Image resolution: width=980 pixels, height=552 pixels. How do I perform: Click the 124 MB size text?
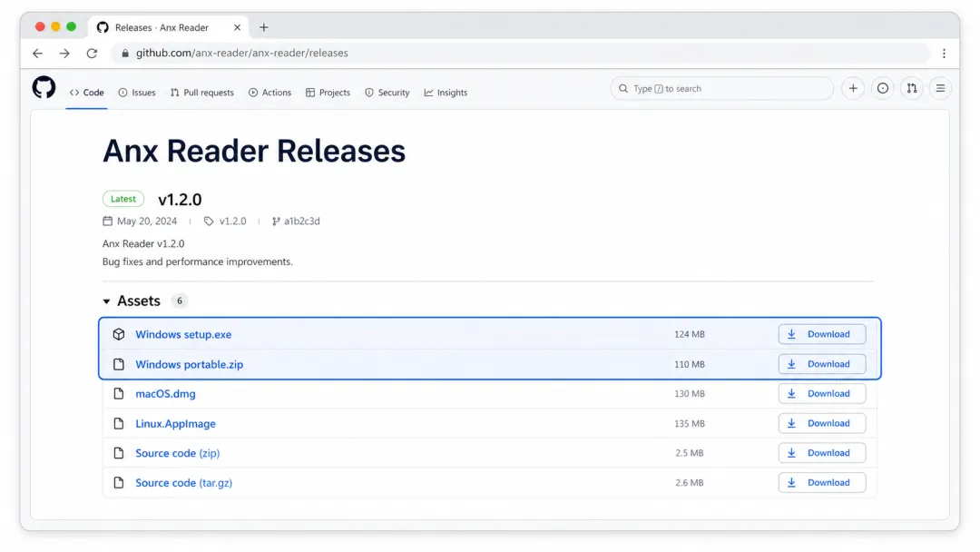(x=690, y=334)
